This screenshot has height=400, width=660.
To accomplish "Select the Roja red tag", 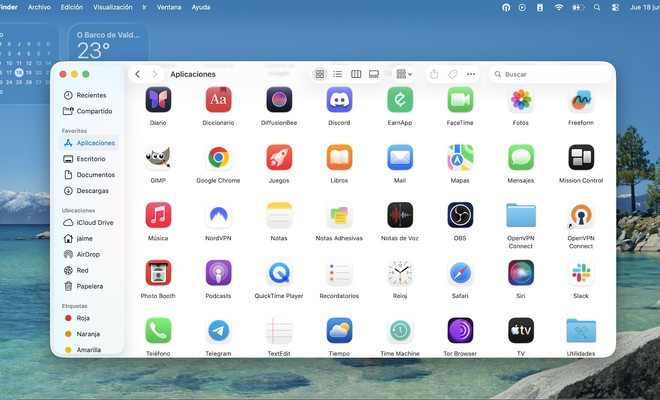I will (x=89, y=318).
